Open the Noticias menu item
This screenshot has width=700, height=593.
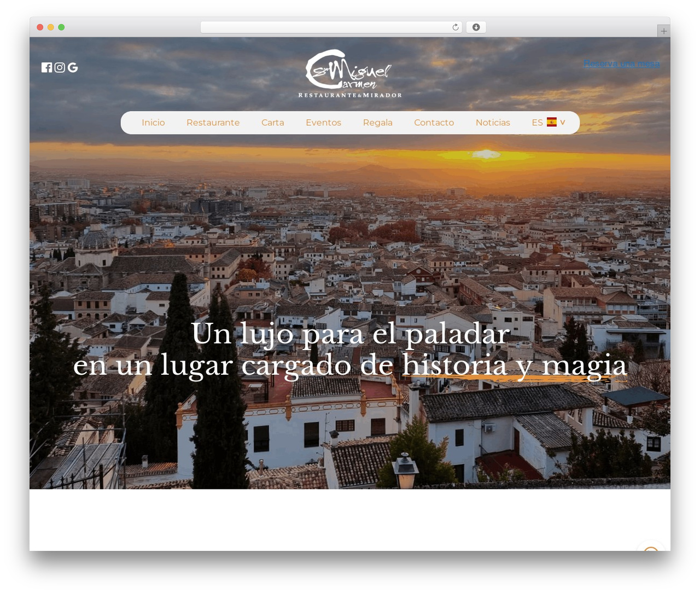(493, 123)
